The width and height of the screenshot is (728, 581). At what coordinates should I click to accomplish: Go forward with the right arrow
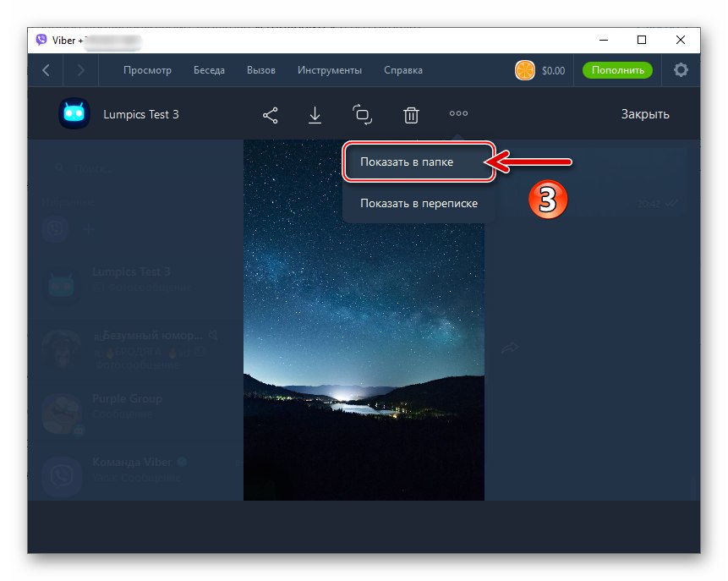(81, 70)
